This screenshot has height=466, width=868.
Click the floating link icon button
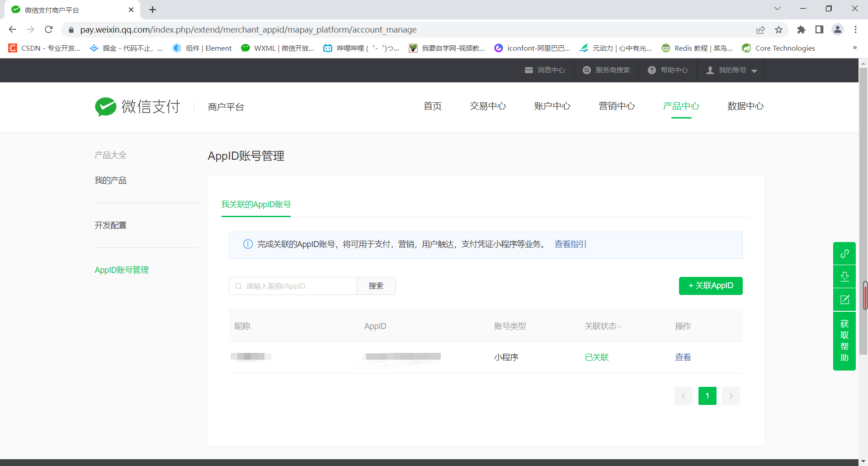[x=844, y=253]
